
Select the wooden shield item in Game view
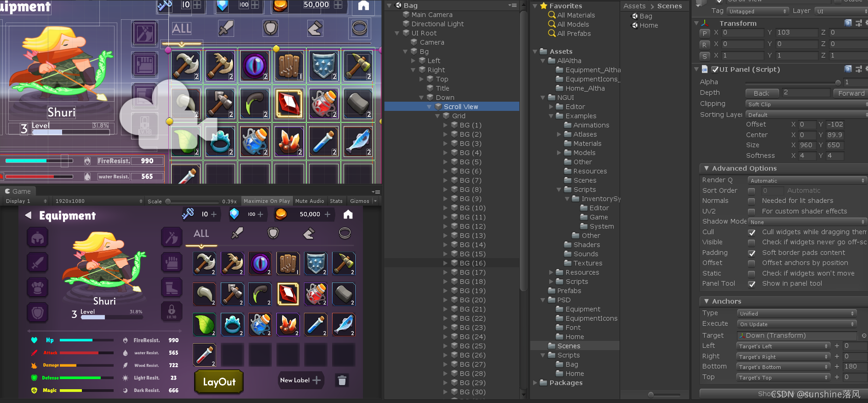[288, 264]
